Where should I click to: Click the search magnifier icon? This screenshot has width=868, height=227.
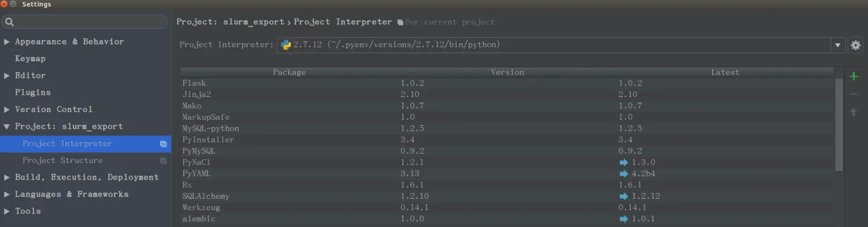[10, 22]
